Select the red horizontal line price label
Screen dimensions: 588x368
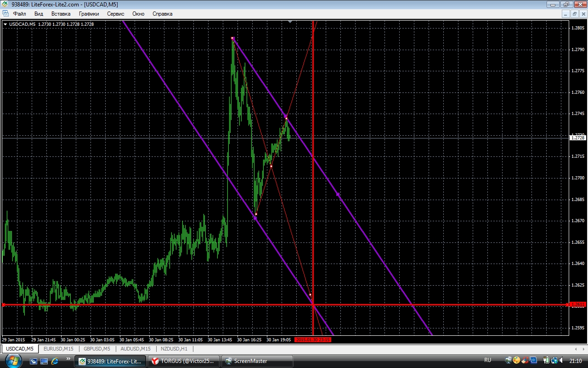tap(577, 304)
